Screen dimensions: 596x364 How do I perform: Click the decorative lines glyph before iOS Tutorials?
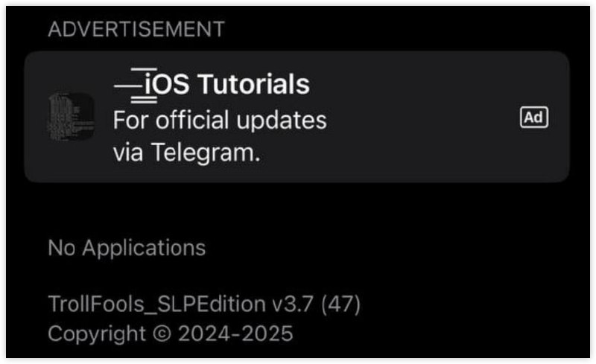click(136, 86)
